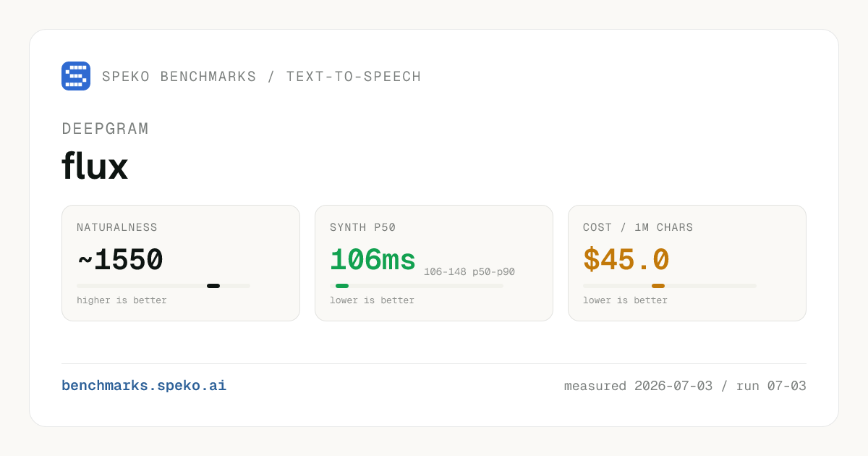Click the orange cost bar marker
Viewport: 868px width, 456px height.
[658, 286]
